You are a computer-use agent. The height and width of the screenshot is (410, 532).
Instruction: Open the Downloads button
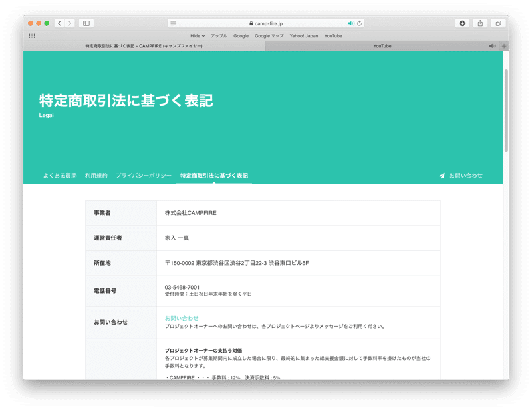click(x=462, y=23)
